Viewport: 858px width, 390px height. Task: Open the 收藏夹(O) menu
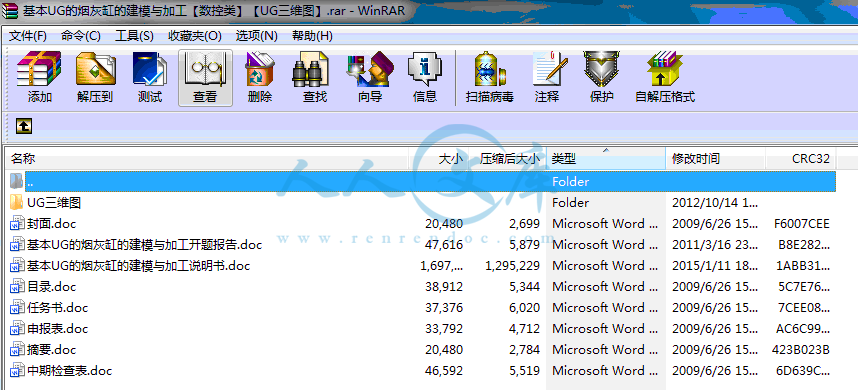point(195,36)
